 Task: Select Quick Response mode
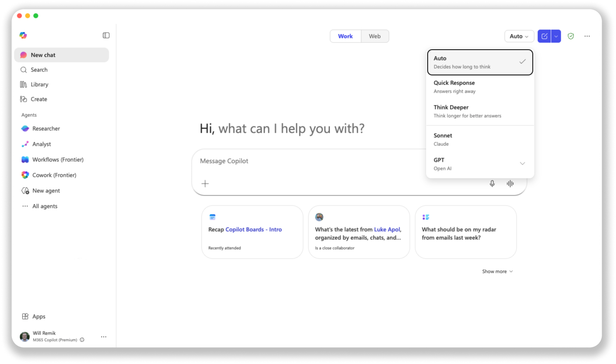point(480,87)
